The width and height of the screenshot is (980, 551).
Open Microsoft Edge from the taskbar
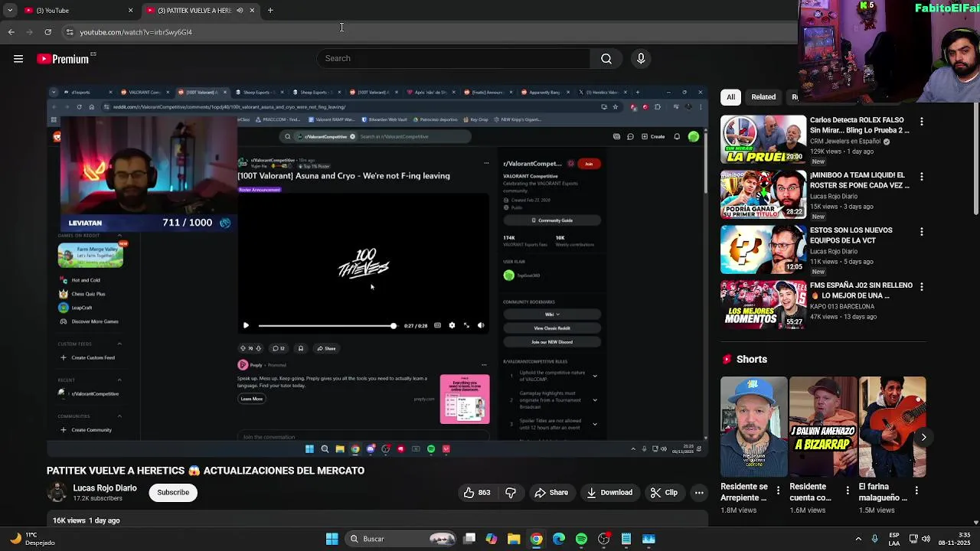[559, 539]
